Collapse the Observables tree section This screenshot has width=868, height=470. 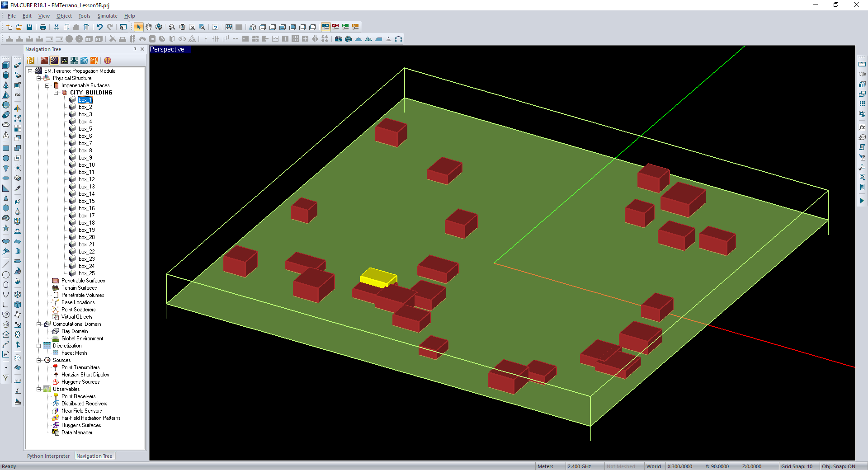coord(39,389)
